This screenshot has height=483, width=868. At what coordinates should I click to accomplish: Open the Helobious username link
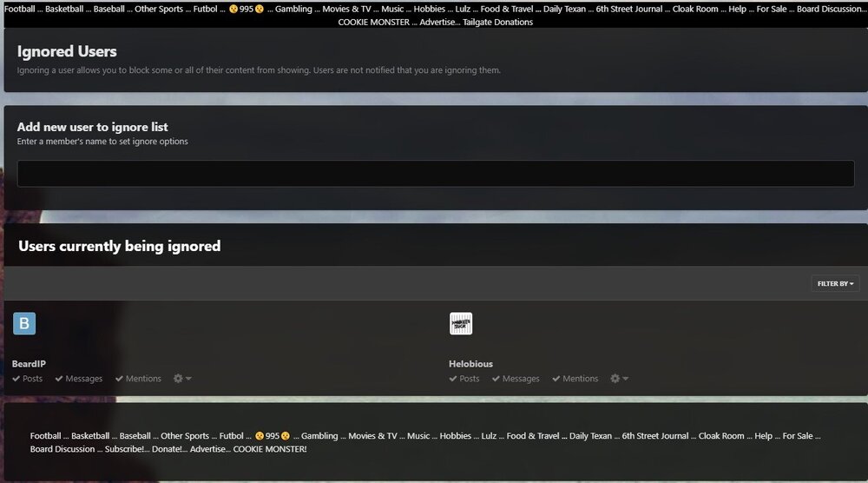point(470,364)
